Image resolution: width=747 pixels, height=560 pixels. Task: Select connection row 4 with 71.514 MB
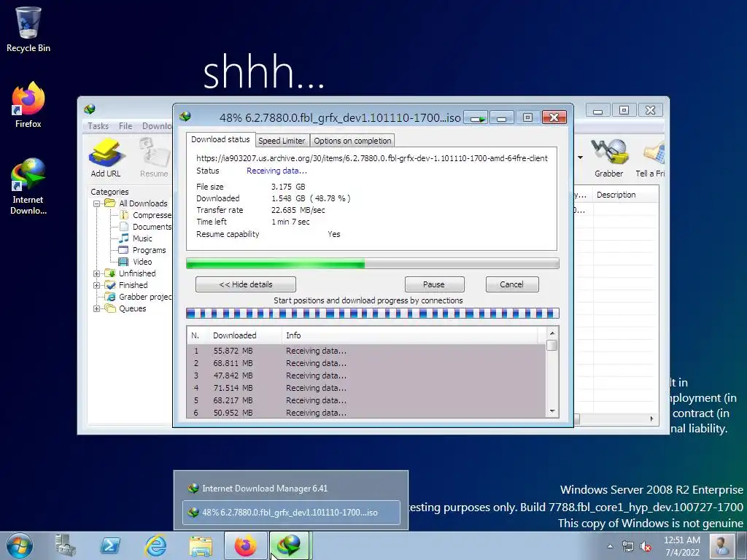(366, 388)
